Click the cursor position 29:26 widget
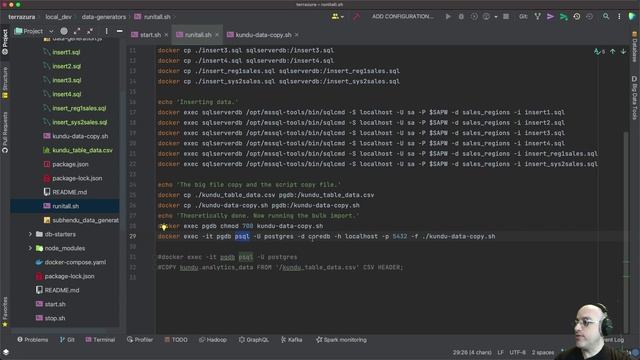This screenshot has width=640, height=360. click(x=472, y=352)
